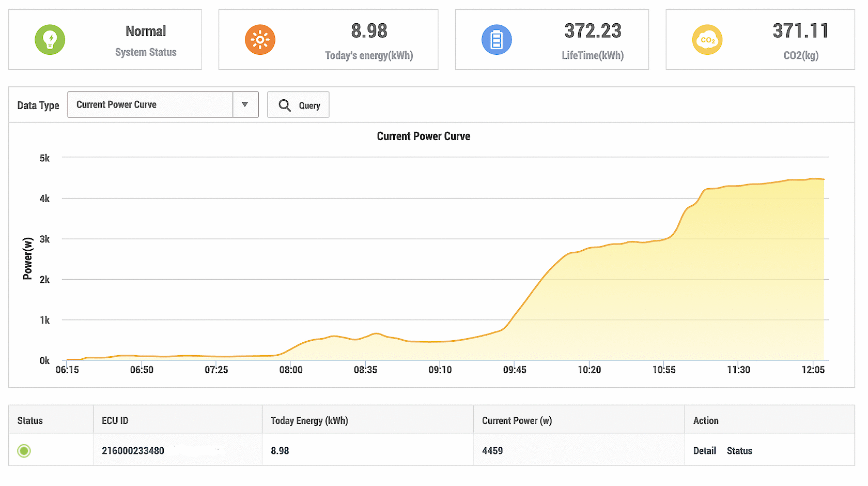
Task: Select the Current Power Curve combo box
Action: 150,105
